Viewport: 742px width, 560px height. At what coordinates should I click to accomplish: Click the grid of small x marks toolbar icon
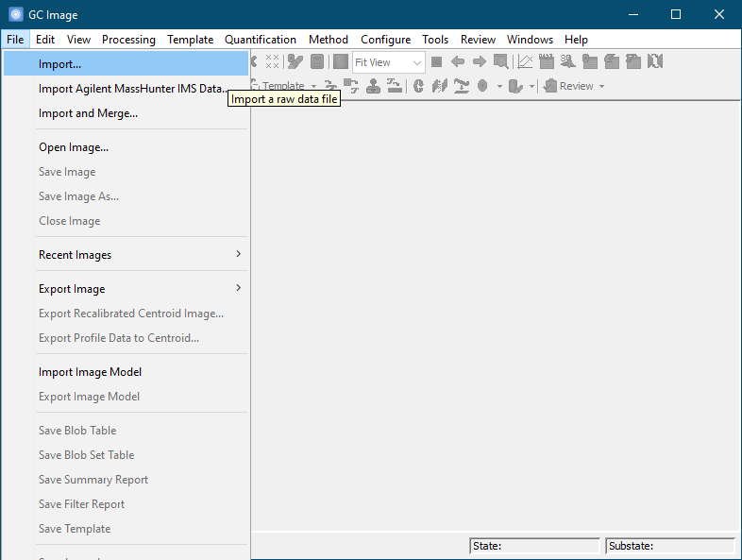point(272,61)
